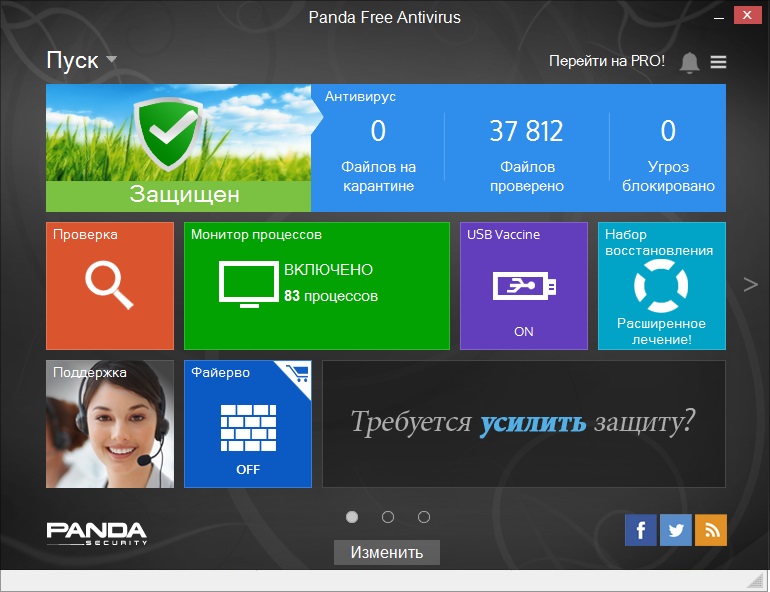Click the Проверка tile label

(85, 235)
